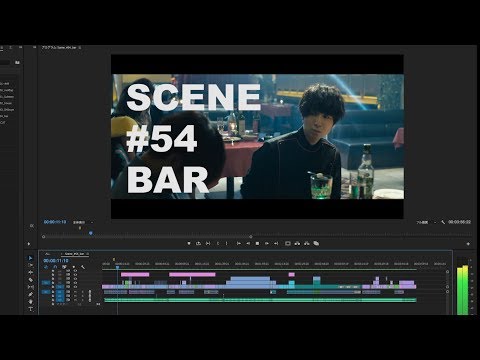Screen dimensions: 480x360
Task: Select the Razor tool
Action: point(30,280)
